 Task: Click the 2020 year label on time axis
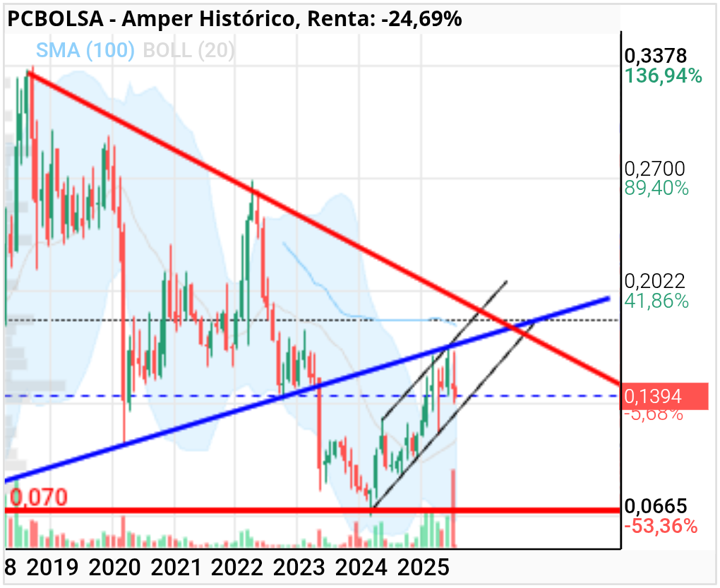pos(115,568)
